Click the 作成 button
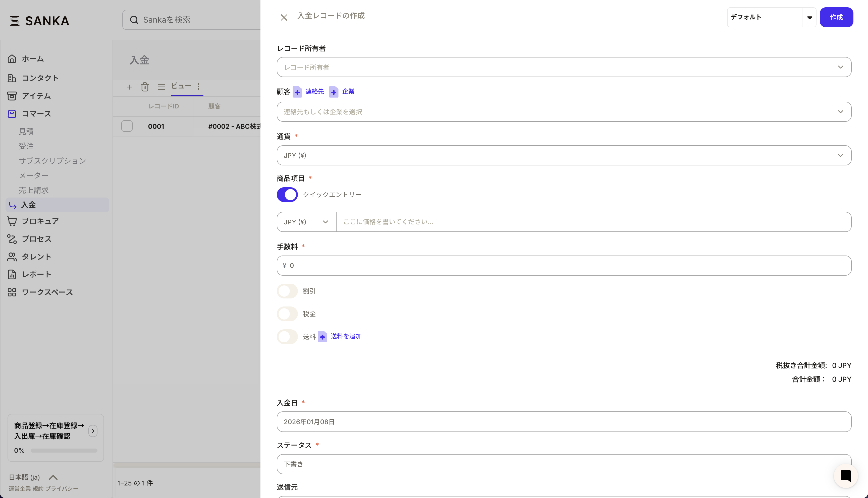Image resolution: width=868 pixels, height=498 pixels. (x=836, y=17)
